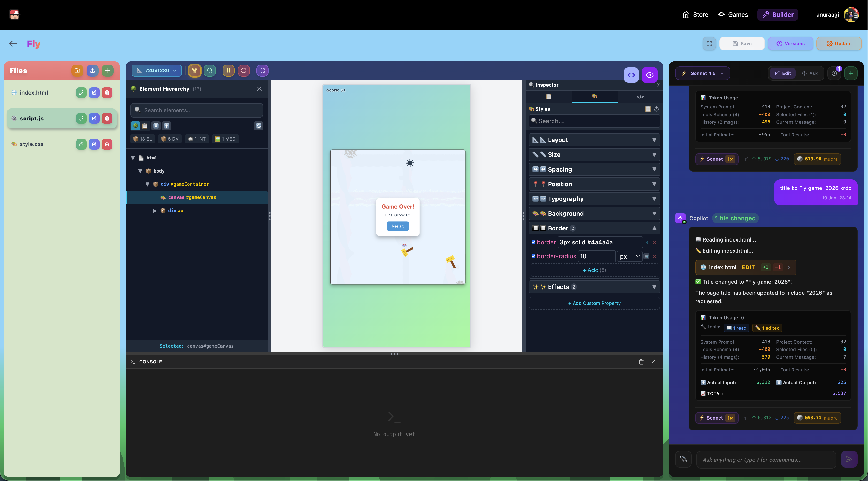Delete style.css using its trash icon
Screen dimensions: 868x481
107,144
